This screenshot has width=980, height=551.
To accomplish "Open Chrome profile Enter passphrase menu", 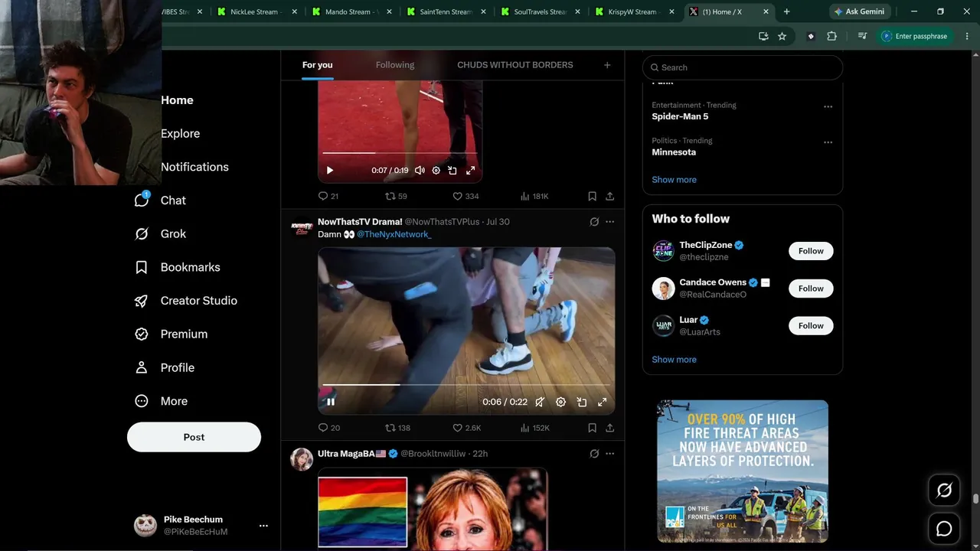I will pos(915,36).
